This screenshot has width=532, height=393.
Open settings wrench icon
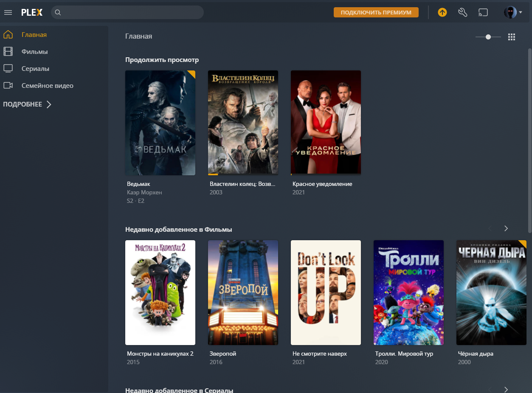pyautogui.click(x=463, y=12)
